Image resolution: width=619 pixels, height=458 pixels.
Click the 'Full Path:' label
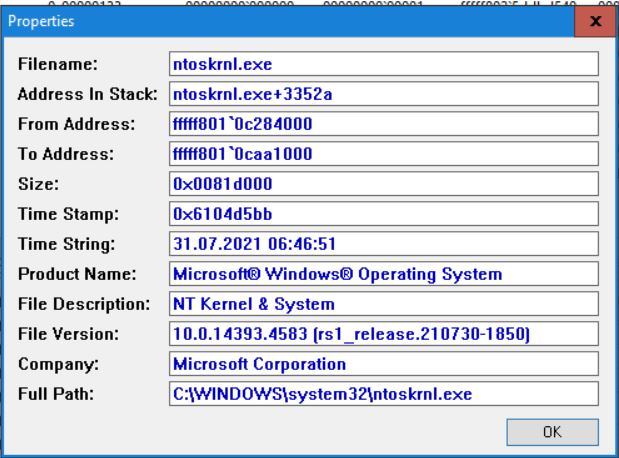[x=56, y=394]
